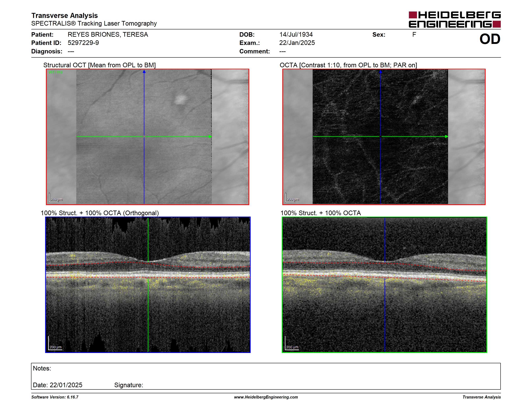
Task: Click Software Version: 6.16.7 text
Action: (55, 397)
